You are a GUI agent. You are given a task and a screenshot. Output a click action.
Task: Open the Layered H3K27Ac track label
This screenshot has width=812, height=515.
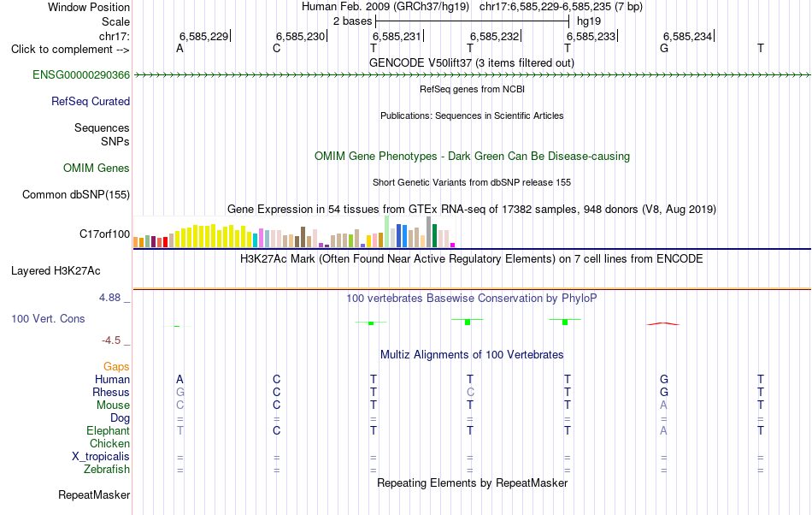pos(56,270)
